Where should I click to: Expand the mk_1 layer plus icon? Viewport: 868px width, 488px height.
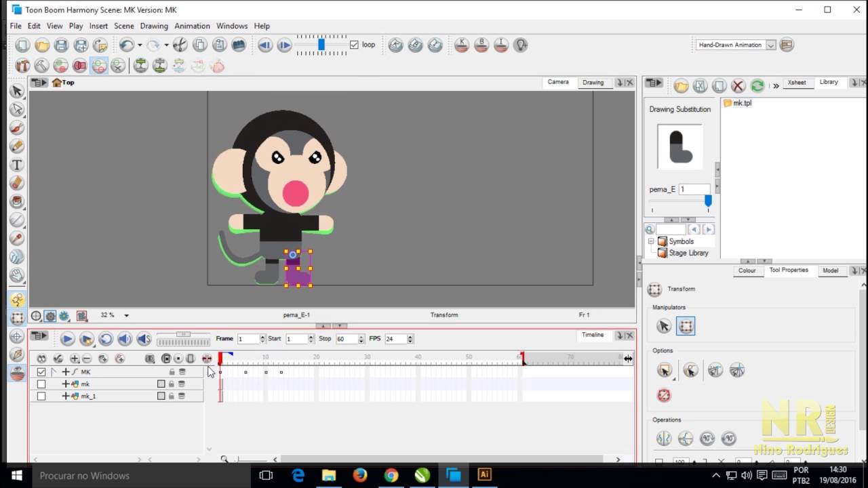[66, 396]
